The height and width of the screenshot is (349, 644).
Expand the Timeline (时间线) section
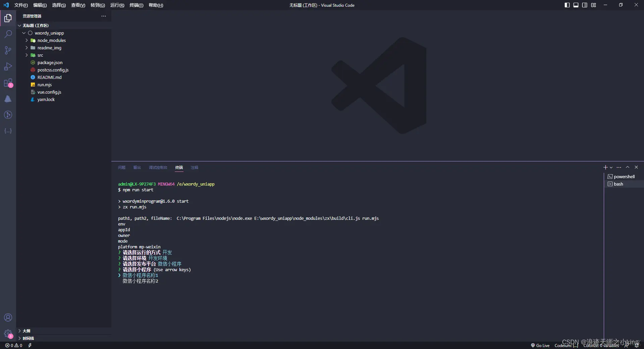click(x=64, y=338)
